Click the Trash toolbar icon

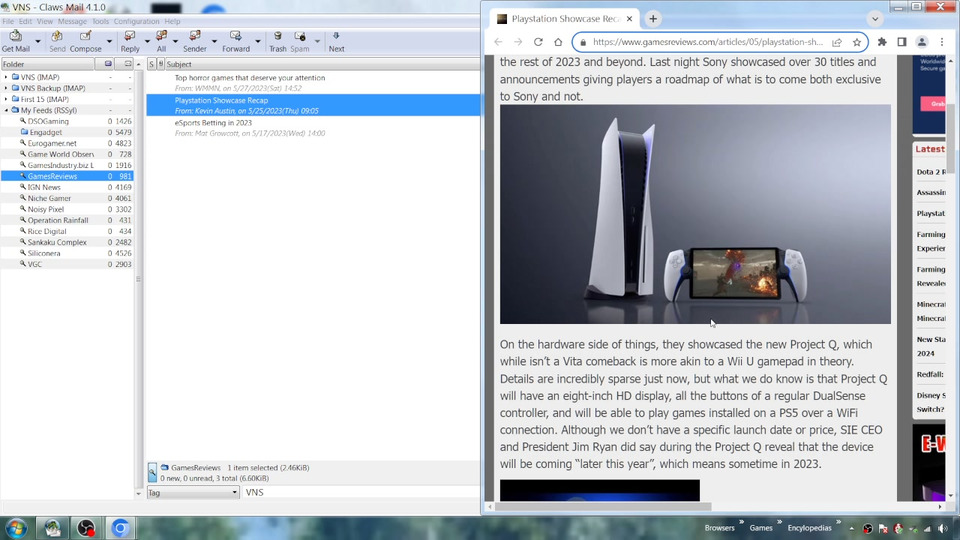[277, 41]
